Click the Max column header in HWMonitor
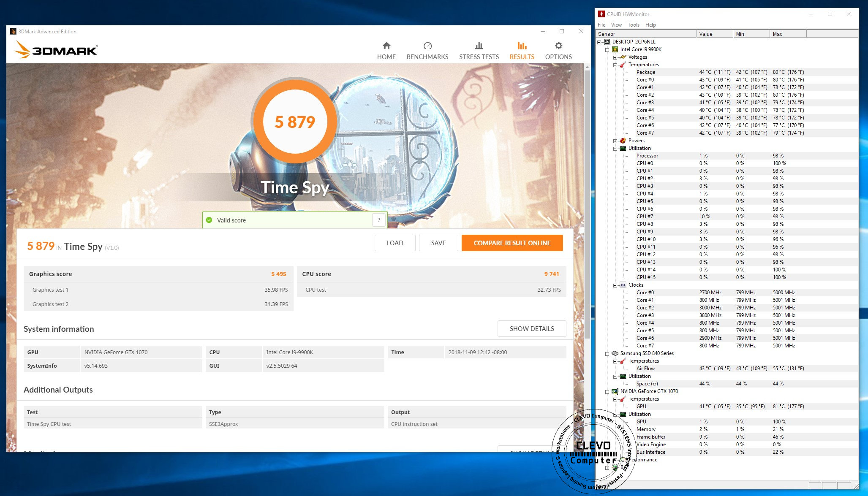This screenshot has height=496, width=868. tap(788, 34)
